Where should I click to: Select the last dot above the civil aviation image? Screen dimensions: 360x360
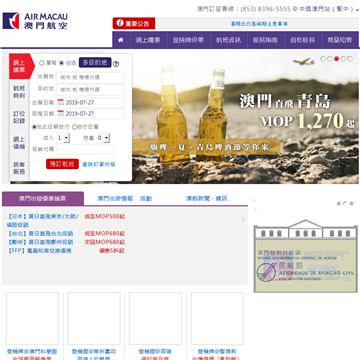point(351,203)
